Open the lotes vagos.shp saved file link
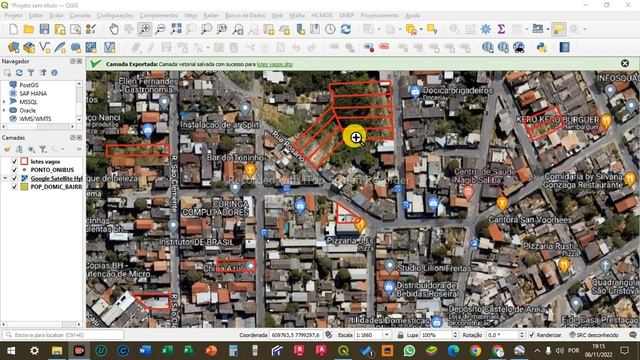The width and height of the screenshot is (640, 360). (x=275, y=64)
